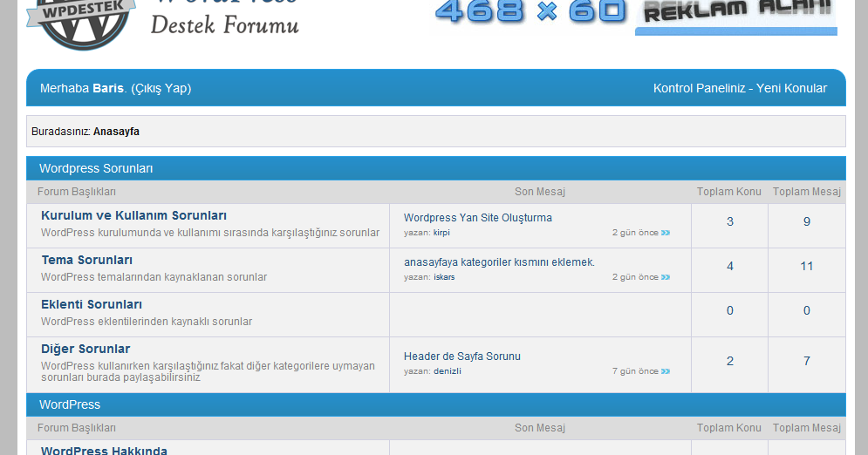Open last-post arrow icon for Tema Sorunları row
The width and height of the screenshot is (868, 455).
click(666, 277)
